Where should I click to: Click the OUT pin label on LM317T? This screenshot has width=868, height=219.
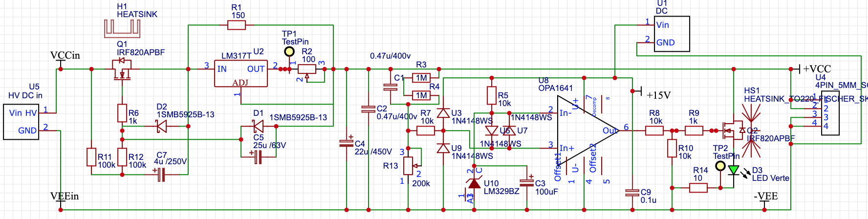coord(256,69)
